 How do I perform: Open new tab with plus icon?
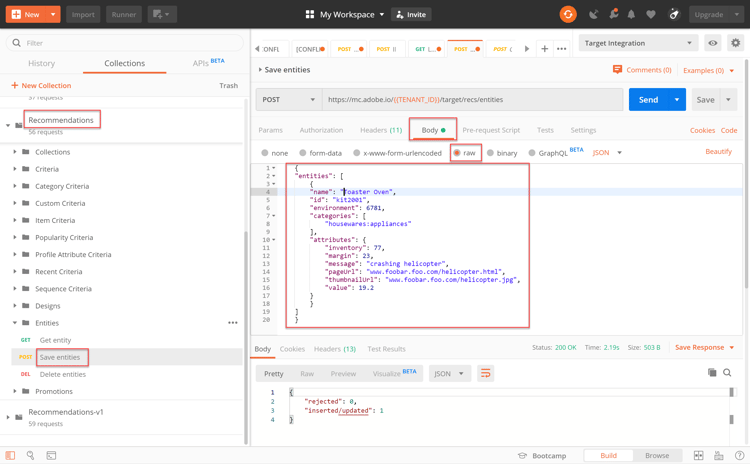544,48
